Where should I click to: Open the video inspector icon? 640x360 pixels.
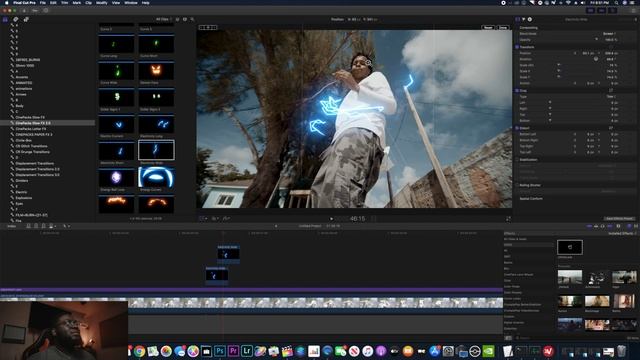[518, 19]
